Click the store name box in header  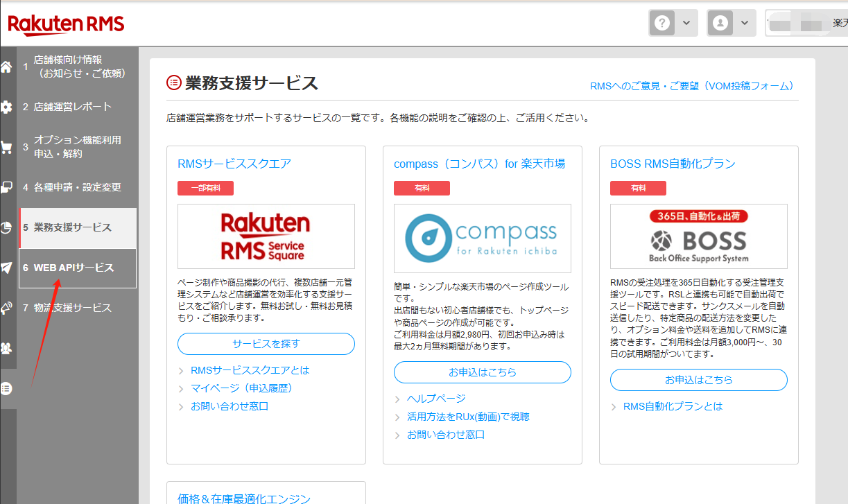tap(806, 23)
